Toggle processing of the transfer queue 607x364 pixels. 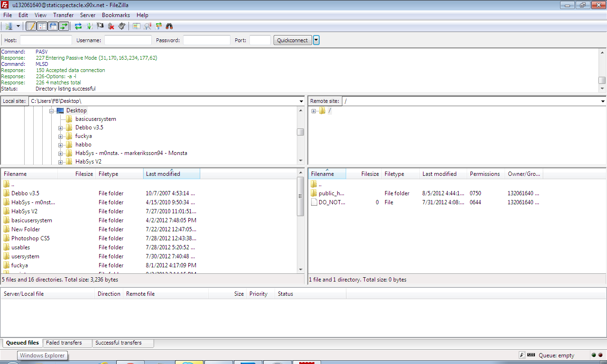(89, 26)
